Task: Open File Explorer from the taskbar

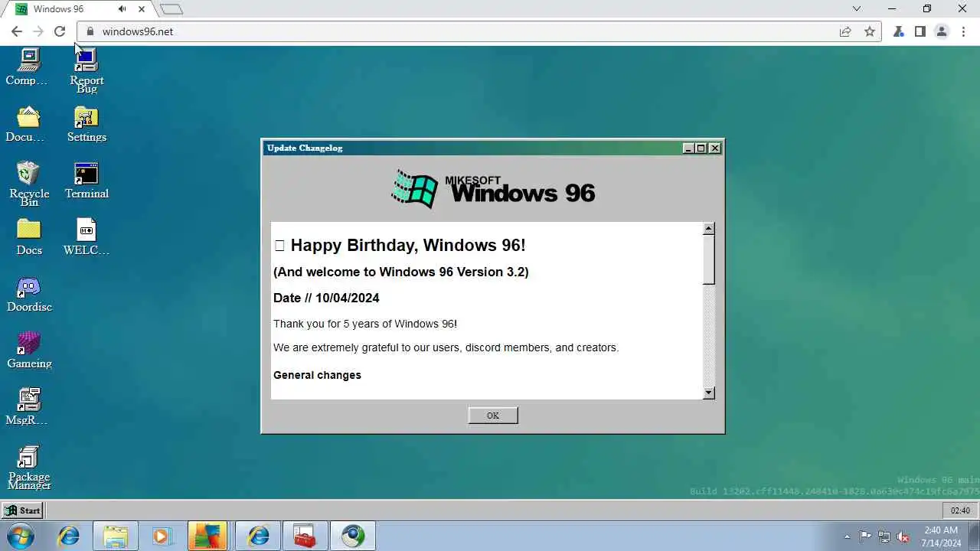Action: pos(116,536)
